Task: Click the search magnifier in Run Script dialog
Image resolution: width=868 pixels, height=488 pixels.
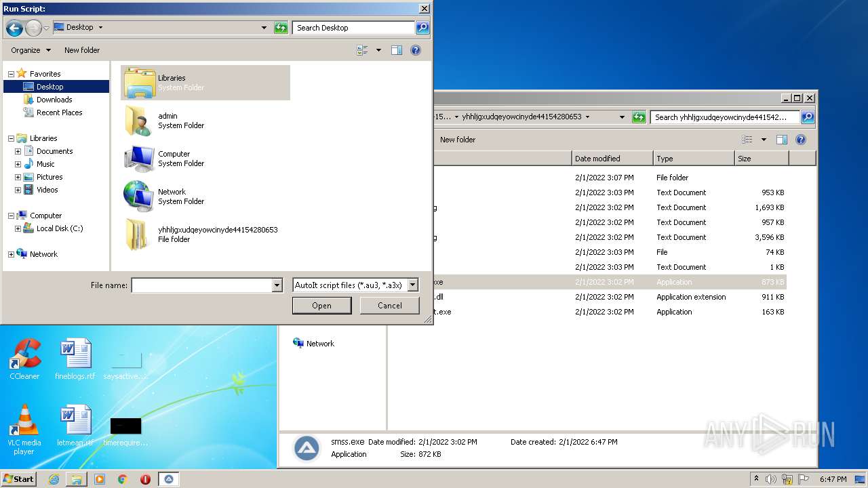Action: [x=422, y=28]
